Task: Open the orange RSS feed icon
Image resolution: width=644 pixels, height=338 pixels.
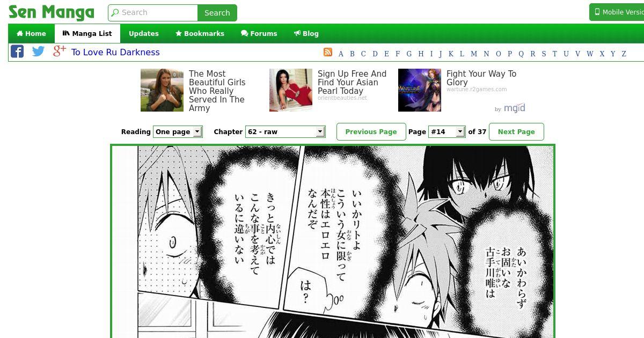Action: (x=328, y=52)
